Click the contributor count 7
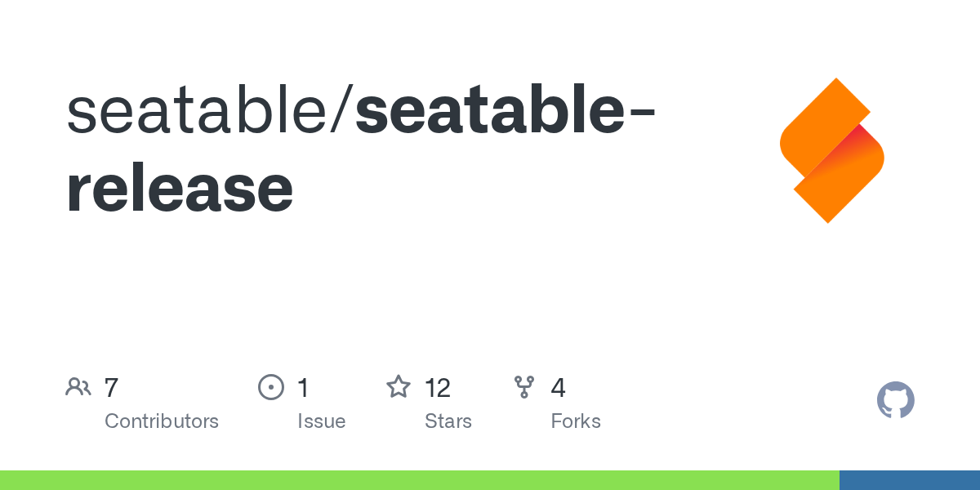980x490 pixels. tap(112, 387)
